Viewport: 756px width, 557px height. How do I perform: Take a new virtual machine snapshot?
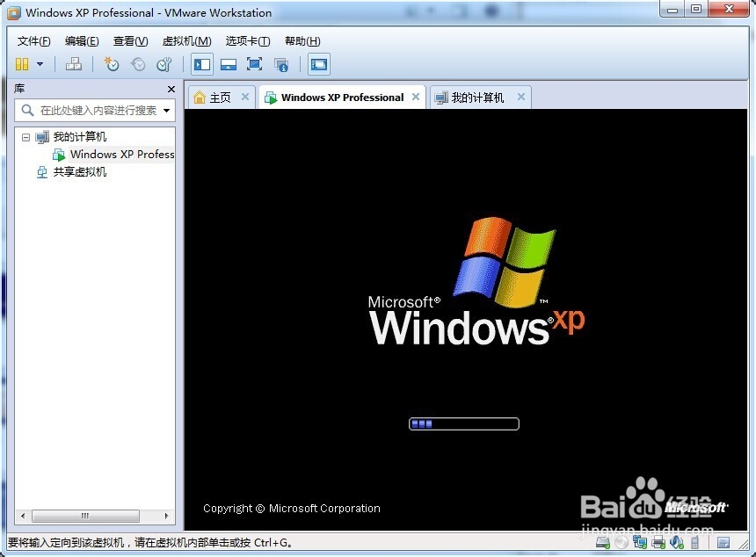pos(112,64)
